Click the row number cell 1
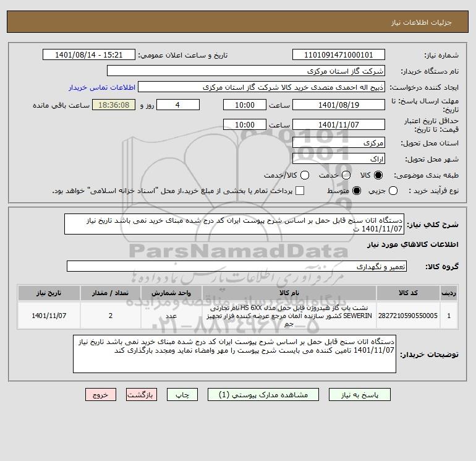 pos(449,316)
